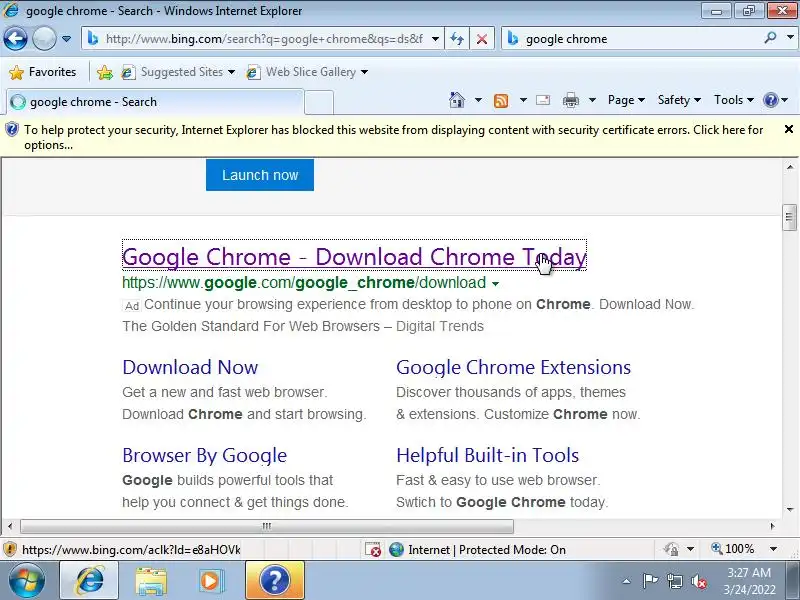Open the Browser By Google link
The image size is (800, 600).
pos(205,455)
